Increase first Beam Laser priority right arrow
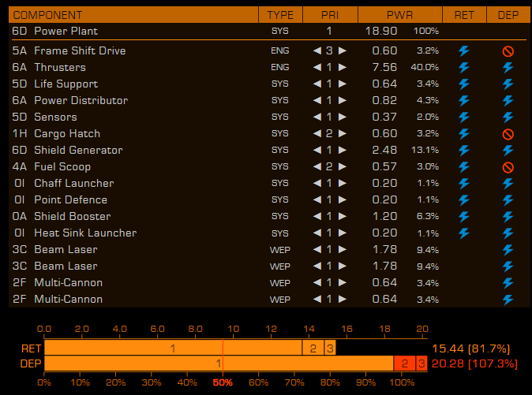The height and width of the screenshot is (395, 532). [343, 250]
